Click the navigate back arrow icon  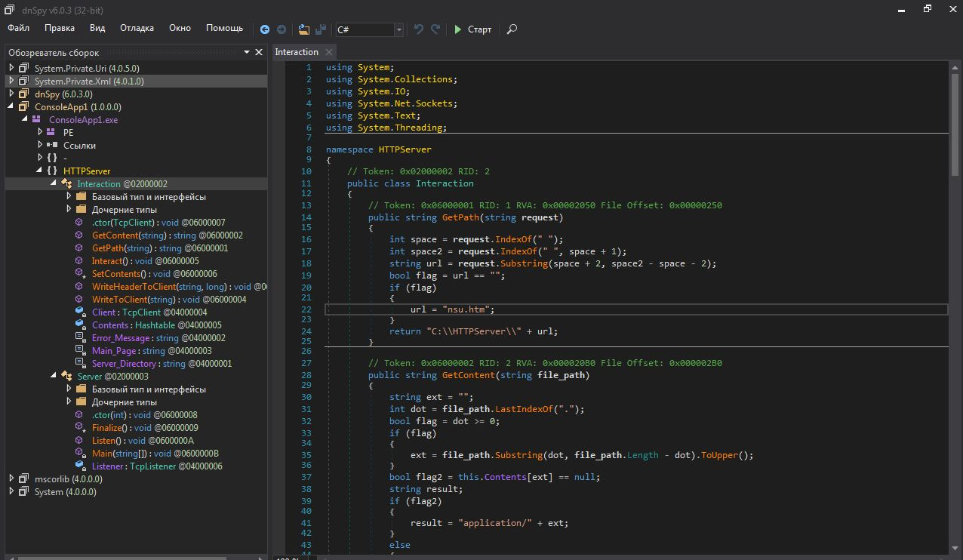265,29
